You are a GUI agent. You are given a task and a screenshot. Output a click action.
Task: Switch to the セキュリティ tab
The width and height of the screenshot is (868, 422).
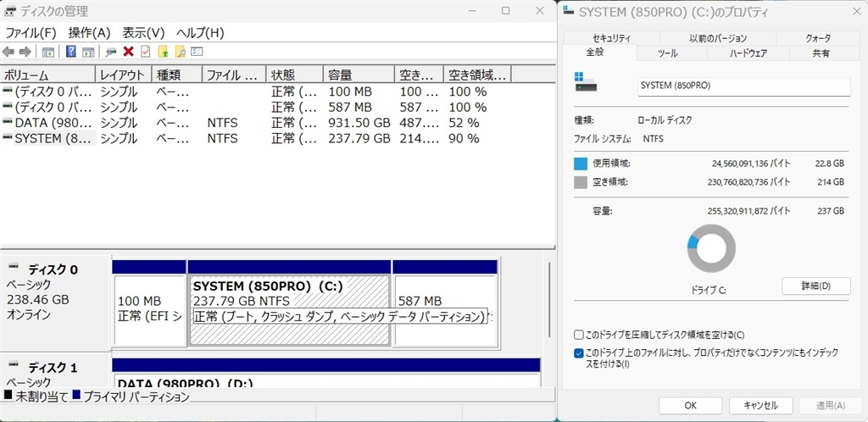pos(612,38)
